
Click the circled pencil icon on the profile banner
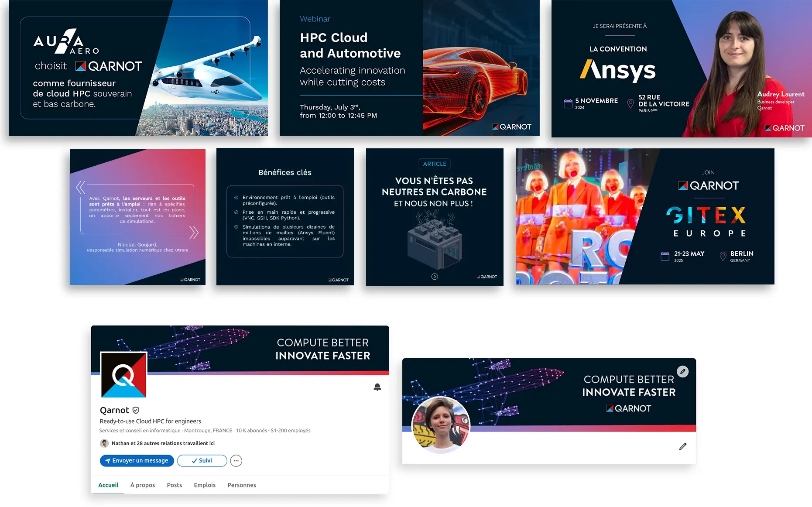click(x=683, y=371)
